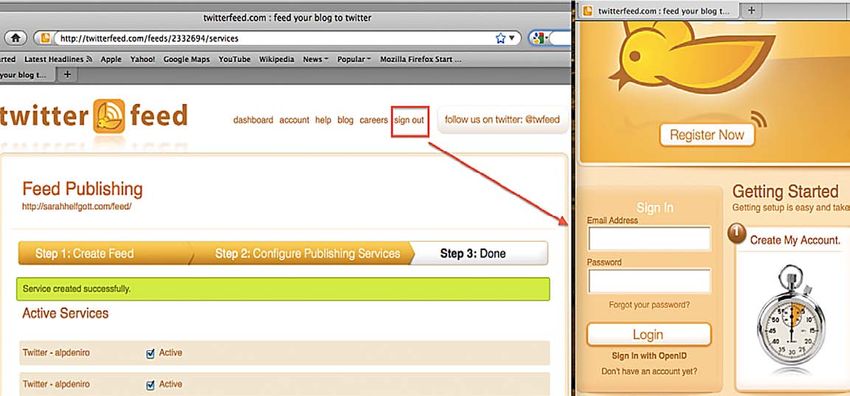Toggle the second Twitter - alpdeniro Active checkbox
The height and width of the screenshot is (396, 850).
point(151,385)
